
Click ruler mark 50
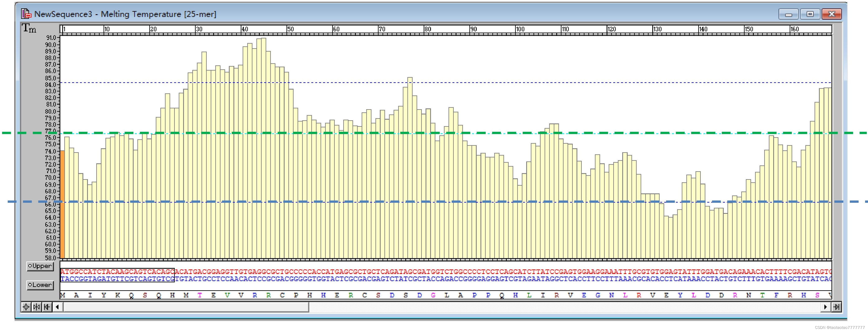pos(290,29)
